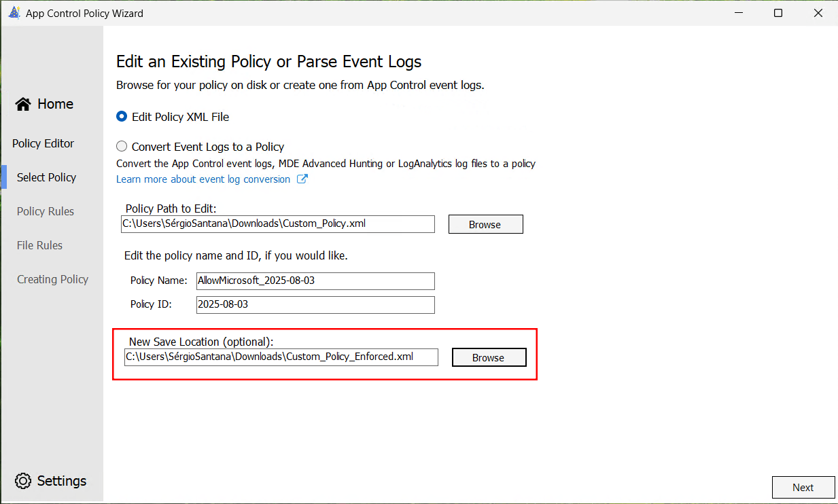This screenshot has height=504, width=838.
Task: Open Settings via the gear icon
Action: point(23,481)
